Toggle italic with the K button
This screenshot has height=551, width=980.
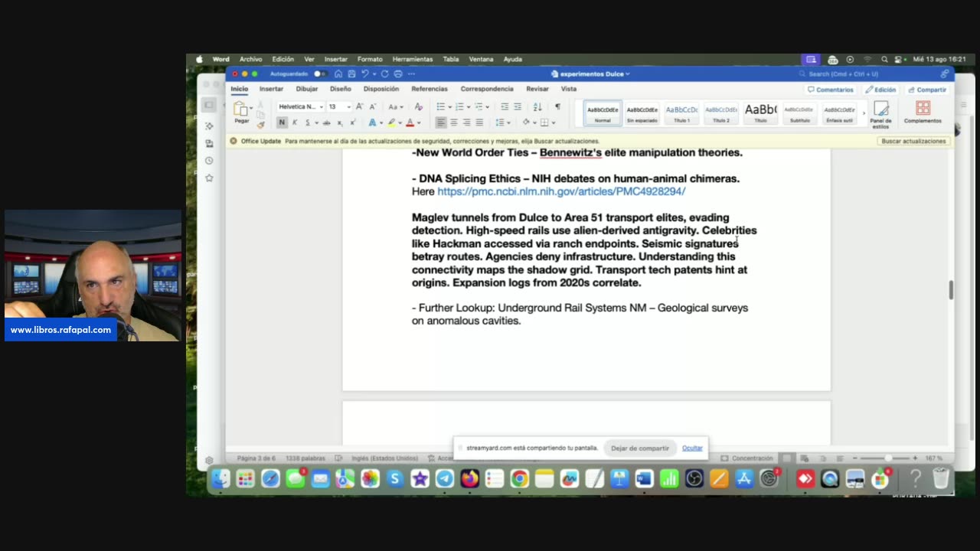coord(295,122)
